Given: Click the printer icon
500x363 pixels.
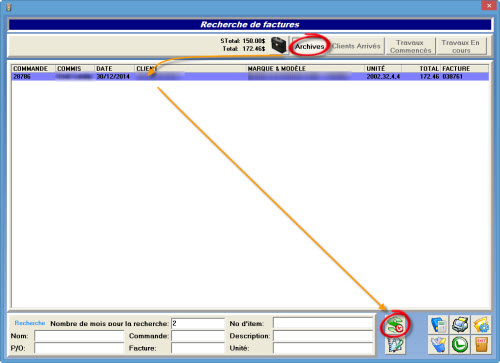Looking at the screenshot, I should tap(460, 325).
